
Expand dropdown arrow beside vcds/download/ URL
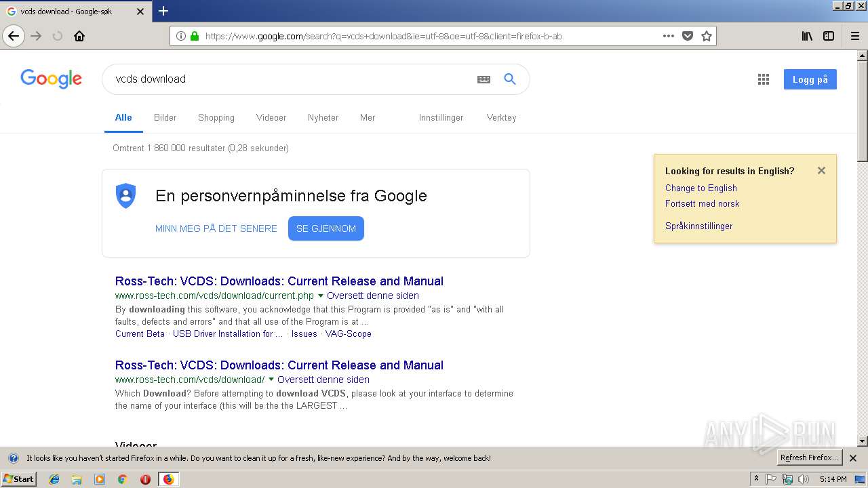coord(271,380)
